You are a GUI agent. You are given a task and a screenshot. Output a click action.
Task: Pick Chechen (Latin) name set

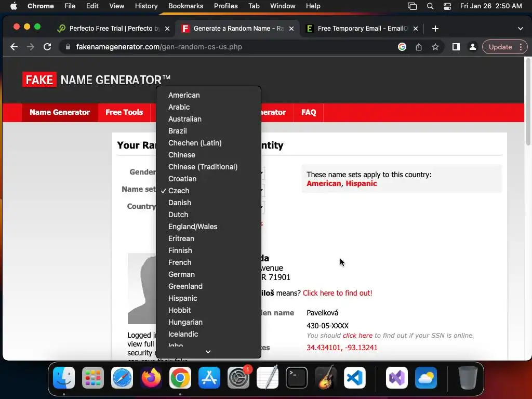coord(208,143)
